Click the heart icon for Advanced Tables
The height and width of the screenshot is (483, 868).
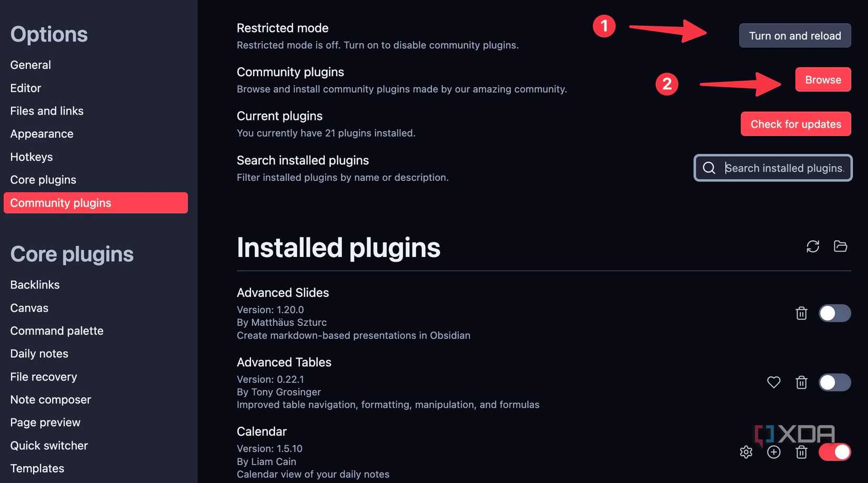pyautogui.click(x=773, y=382)
